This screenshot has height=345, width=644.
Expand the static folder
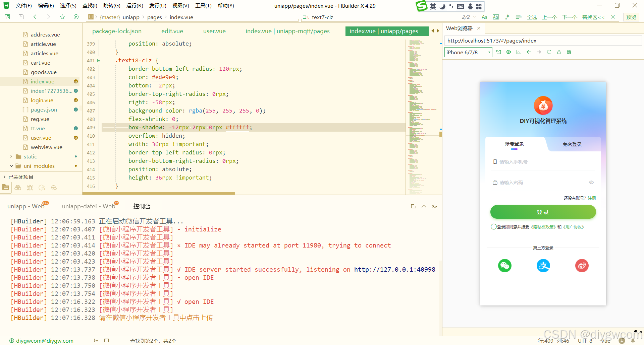pyautogui.click(x=11, y=156)
